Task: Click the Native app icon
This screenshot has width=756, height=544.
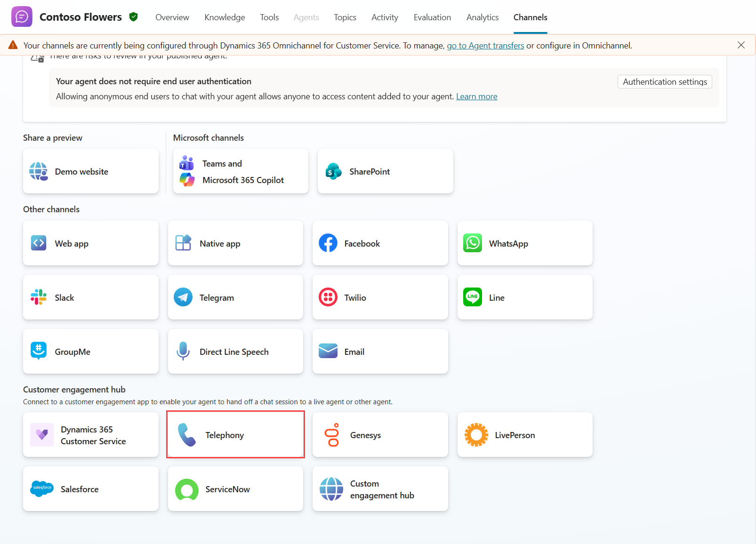Action: tap(183, 243)
